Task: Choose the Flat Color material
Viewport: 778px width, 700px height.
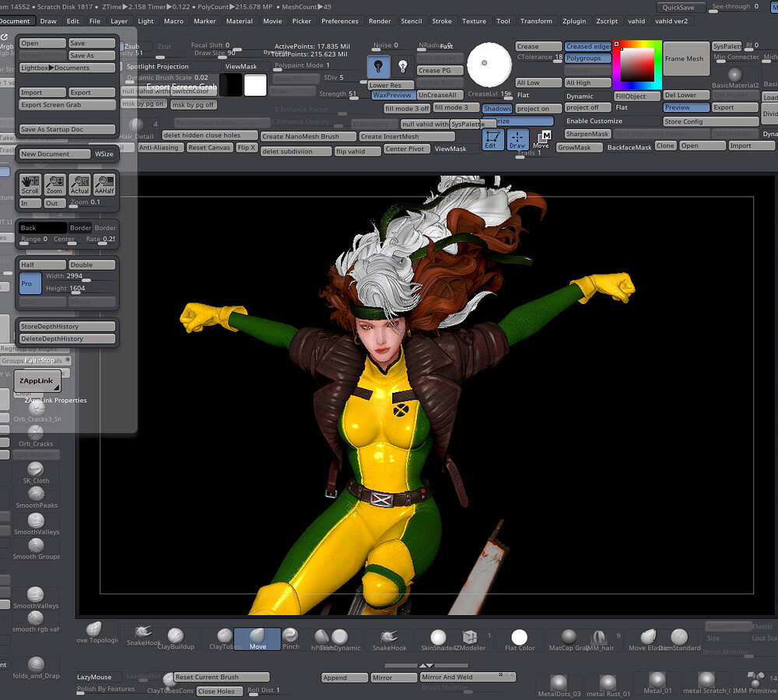Action: [520, 639]
